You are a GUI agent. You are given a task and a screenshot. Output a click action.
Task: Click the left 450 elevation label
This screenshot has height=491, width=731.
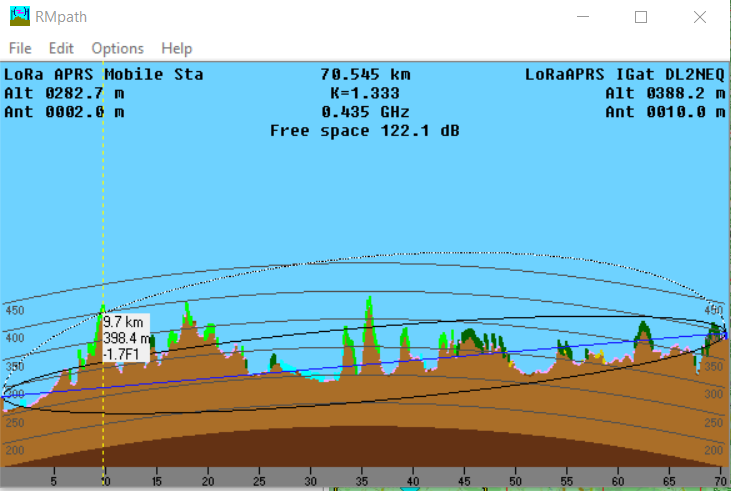15,311
